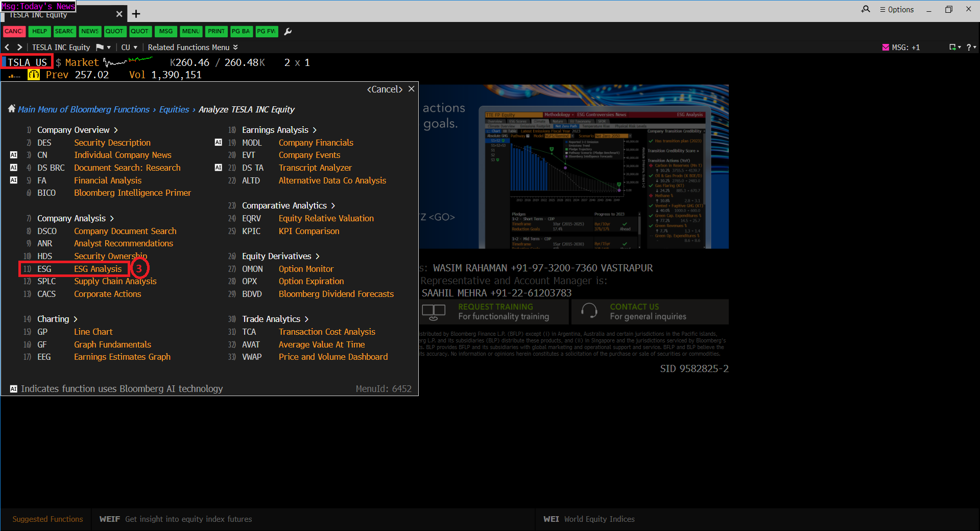Open SPLC Supply Chain Analysis
The image size is (980, 531).
97,281
